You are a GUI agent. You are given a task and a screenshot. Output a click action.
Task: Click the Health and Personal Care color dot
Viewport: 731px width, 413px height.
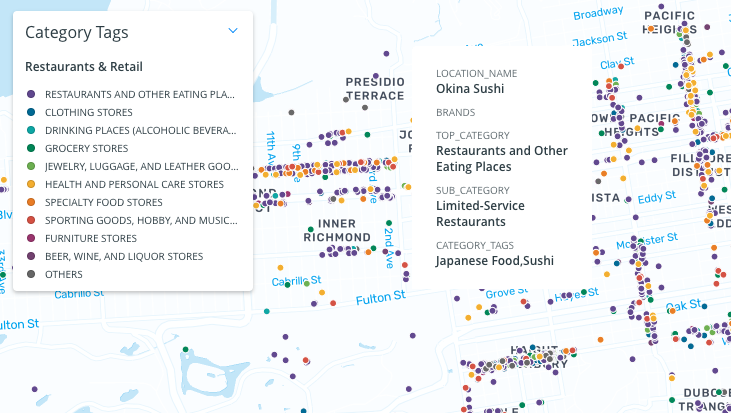32,184
